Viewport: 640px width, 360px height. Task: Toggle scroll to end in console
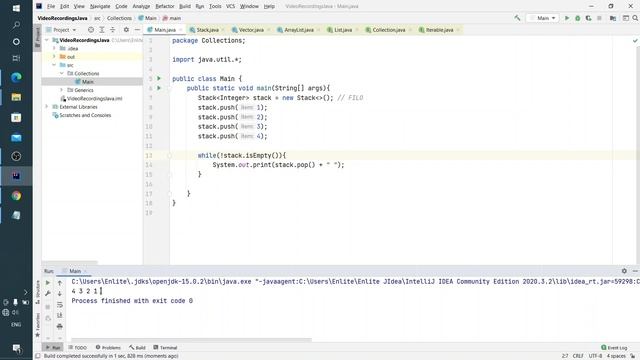[60, 316]
